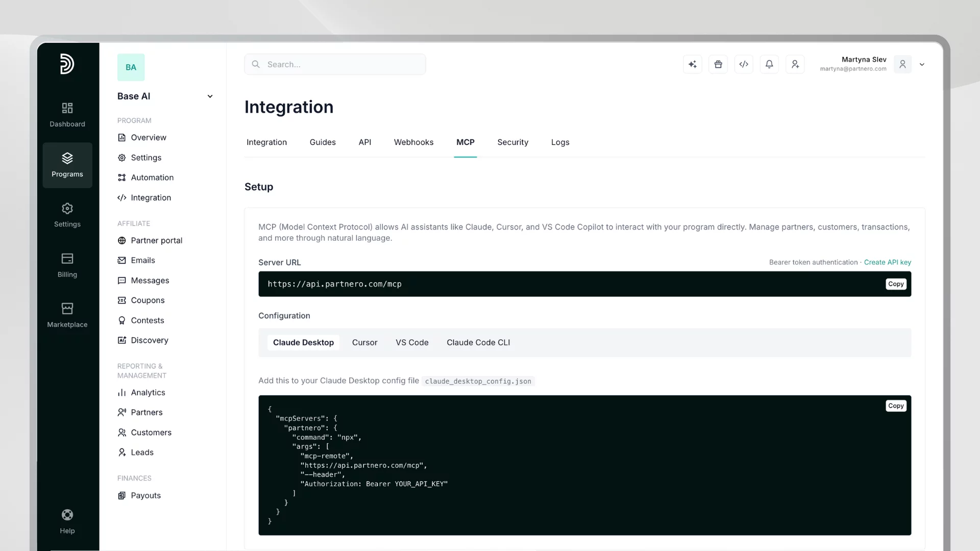Click the add user icon in header
This screenshot has height=551, width=980.
(x=795, y=64)
